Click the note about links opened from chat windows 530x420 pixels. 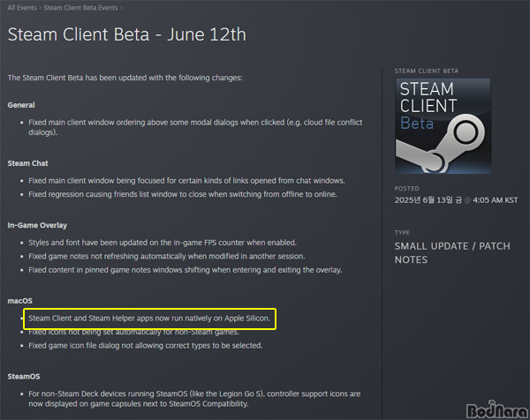pyautogui.click(x=186, y=181)
